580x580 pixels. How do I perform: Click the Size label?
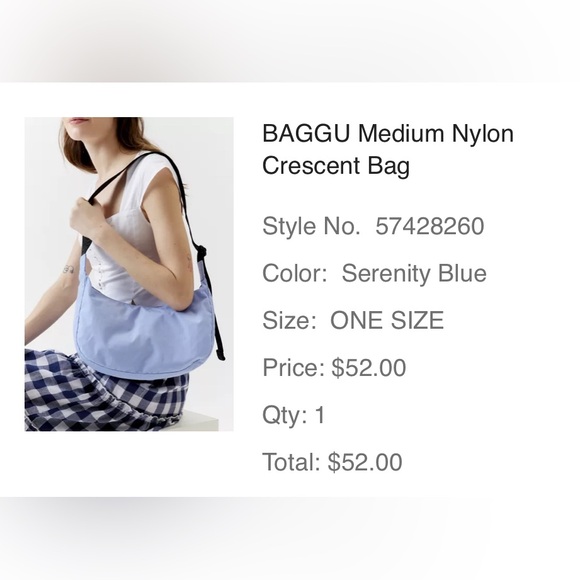[x=290, y=320]
